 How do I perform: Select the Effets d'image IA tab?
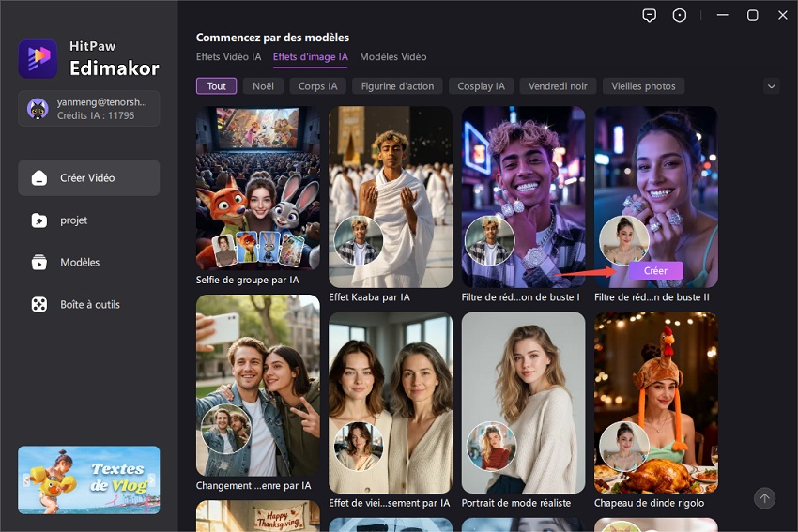tap(311, 57)
